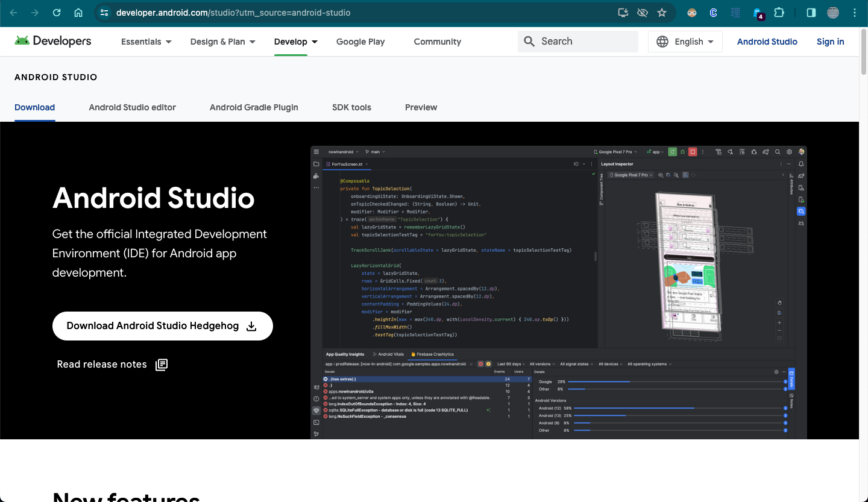Click the Android Studio IDE screenshot
This screenshot has width=868, height=502.
pos(558,292)
